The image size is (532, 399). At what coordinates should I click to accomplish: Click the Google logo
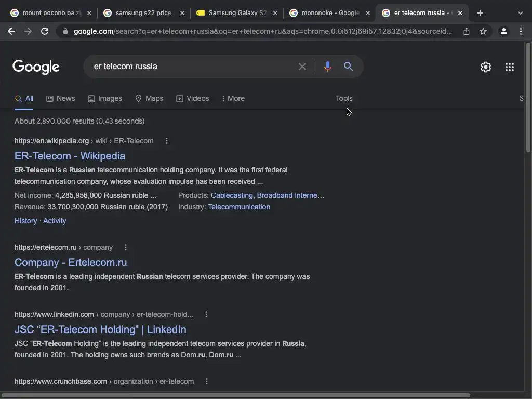tap(36, 67)
